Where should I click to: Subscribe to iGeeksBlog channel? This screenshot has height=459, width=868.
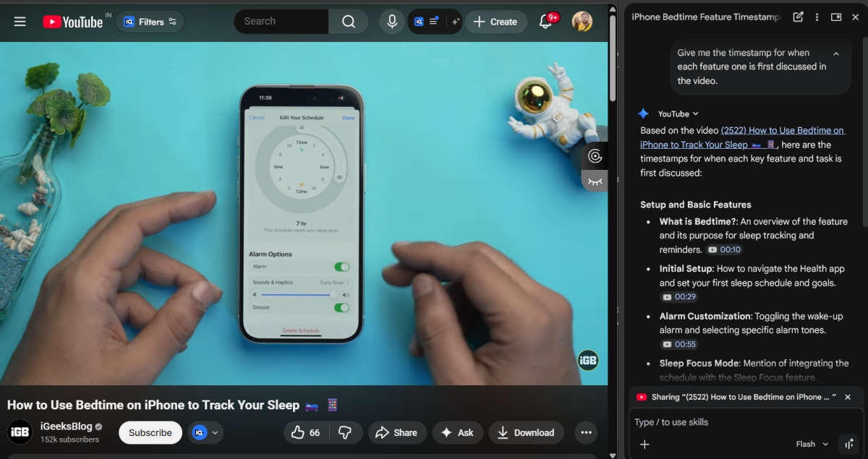150,432
